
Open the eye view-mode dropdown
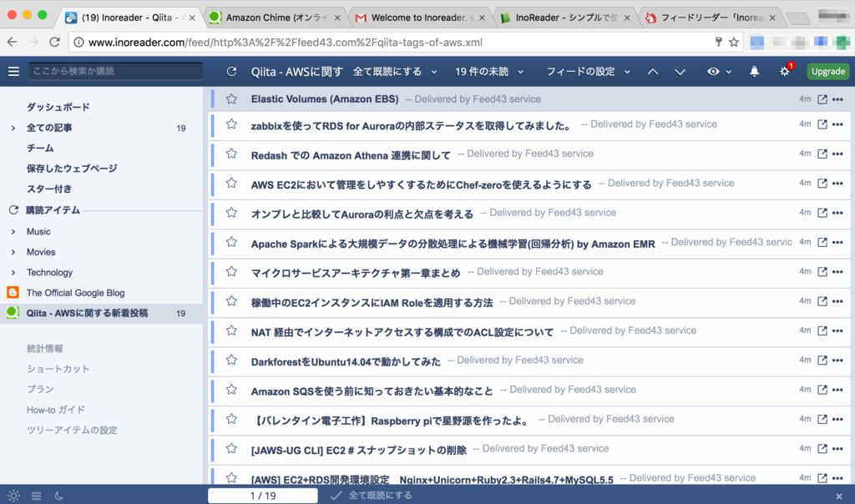tap(719, 72)
